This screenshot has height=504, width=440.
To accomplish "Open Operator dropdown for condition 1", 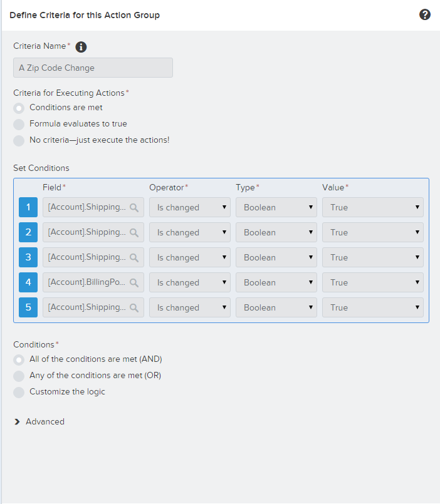I will [189, 207].
